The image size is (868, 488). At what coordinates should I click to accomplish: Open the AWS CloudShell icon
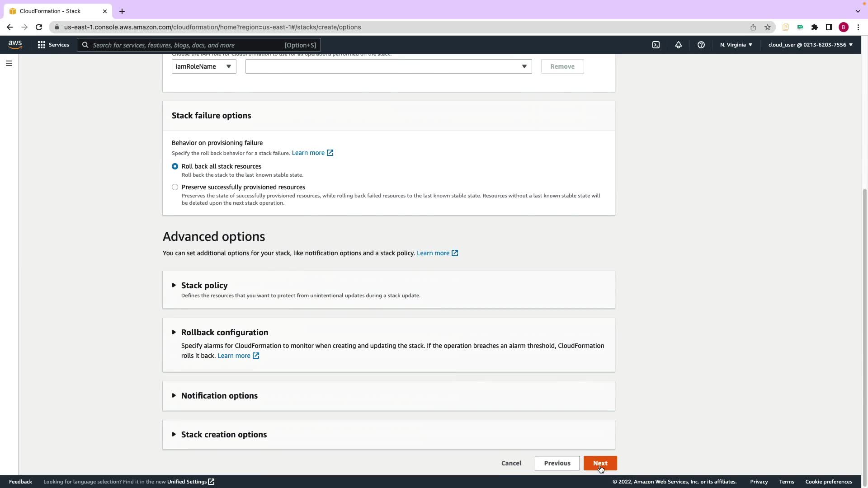[x=656, y=45]
